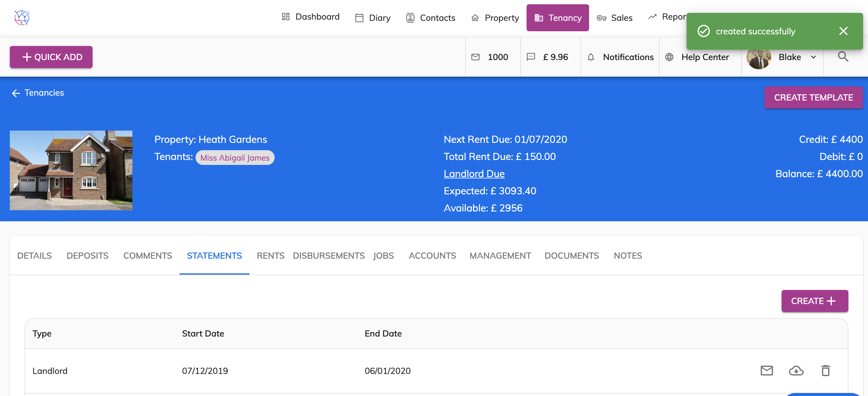Click the app logo in header
Image resolution: width=868 pixels, height=396 pixels.
pyautogui.click(x=22, y=17)
